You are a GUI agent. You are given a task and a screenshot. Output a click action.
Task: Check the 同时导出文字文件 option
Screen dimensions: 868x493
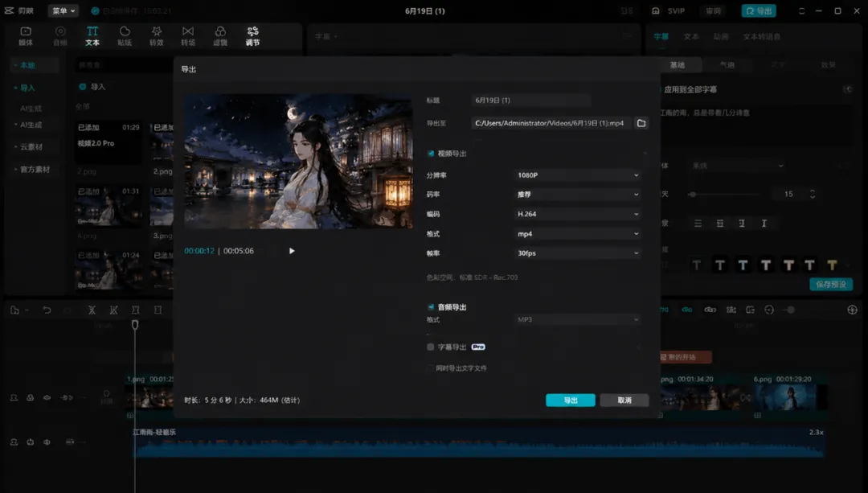[429, 368]
